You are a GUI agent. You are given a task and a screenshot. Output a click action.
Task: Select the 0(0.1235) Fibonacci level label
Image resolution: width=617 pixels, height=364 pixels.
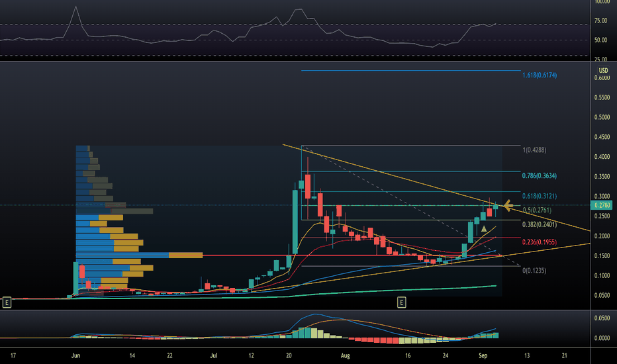point(534,271)
